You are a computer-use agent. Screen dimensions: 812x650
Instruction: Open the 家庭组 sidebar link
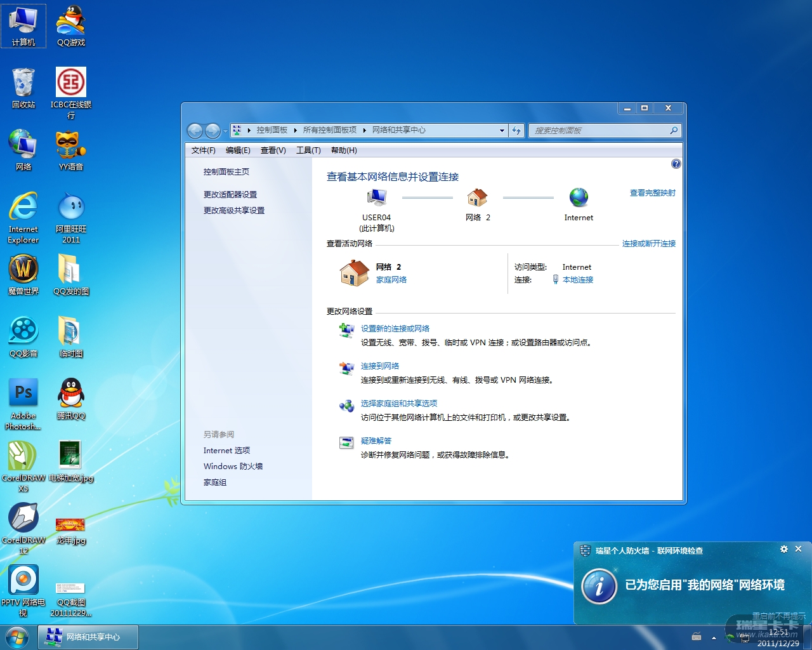[x=215, y=482]
